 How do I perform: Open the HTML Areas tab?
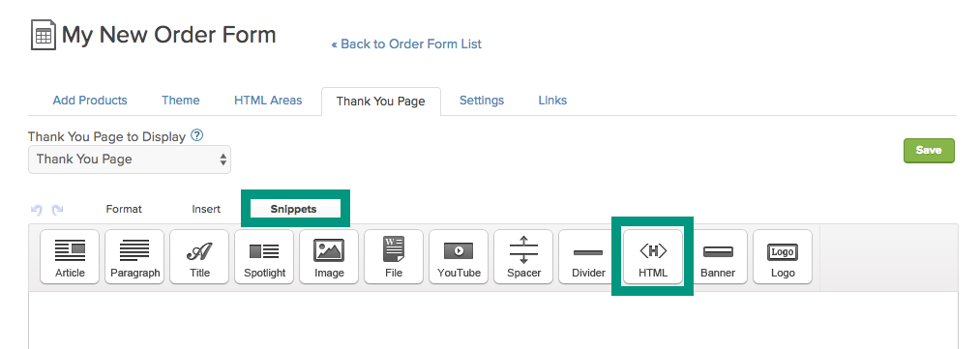(268, 101)
